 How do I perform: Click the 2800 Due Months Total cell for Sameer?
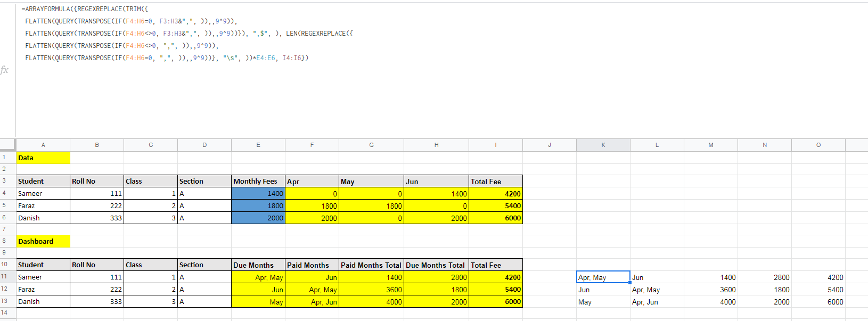(437, 277)
